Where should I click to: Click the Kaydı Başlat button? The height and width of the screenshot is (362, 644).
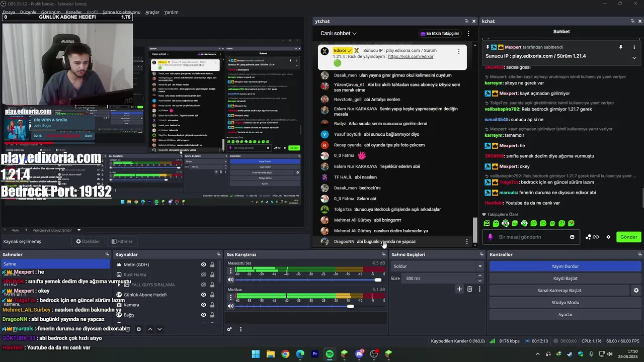tap(565, 279)
